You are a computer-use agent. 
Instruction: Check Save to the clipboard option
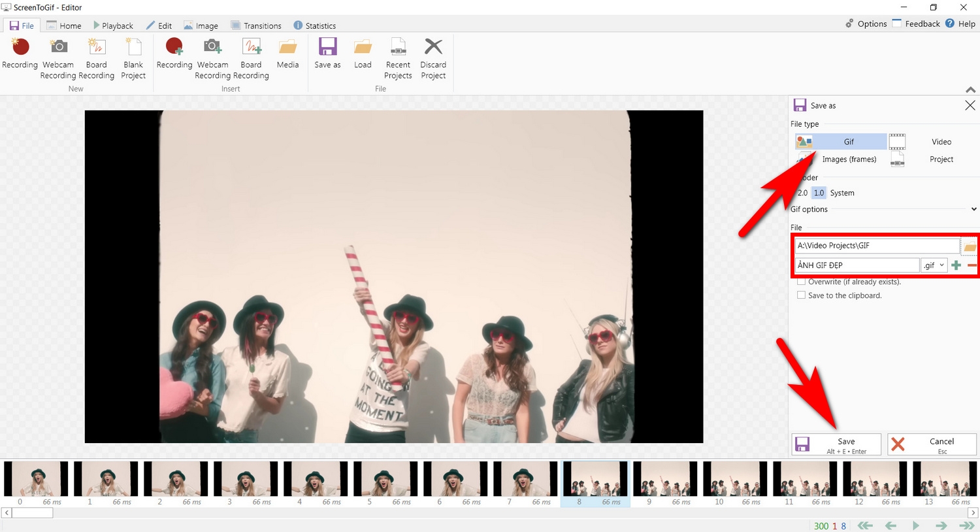801,295
